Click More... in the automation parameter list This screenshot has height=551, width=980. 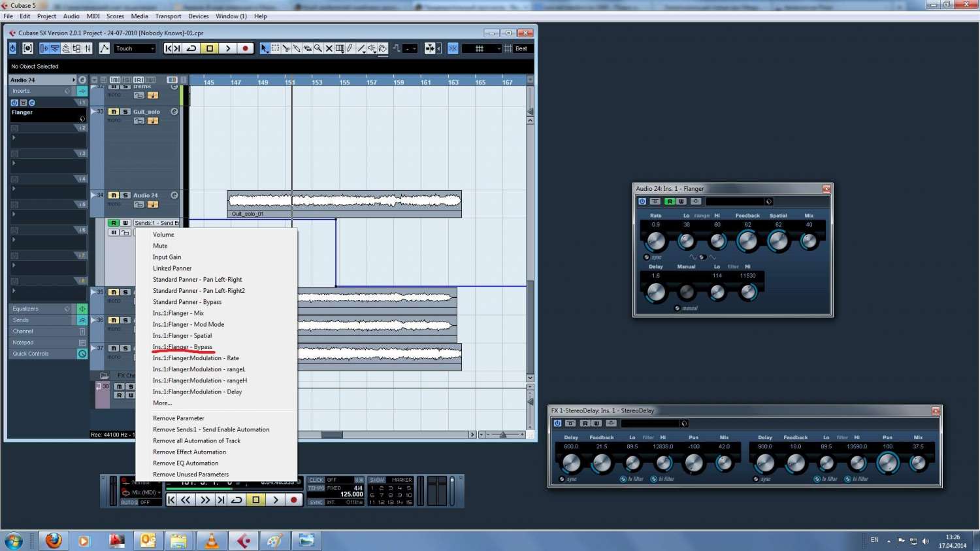(x=162, y=403)
